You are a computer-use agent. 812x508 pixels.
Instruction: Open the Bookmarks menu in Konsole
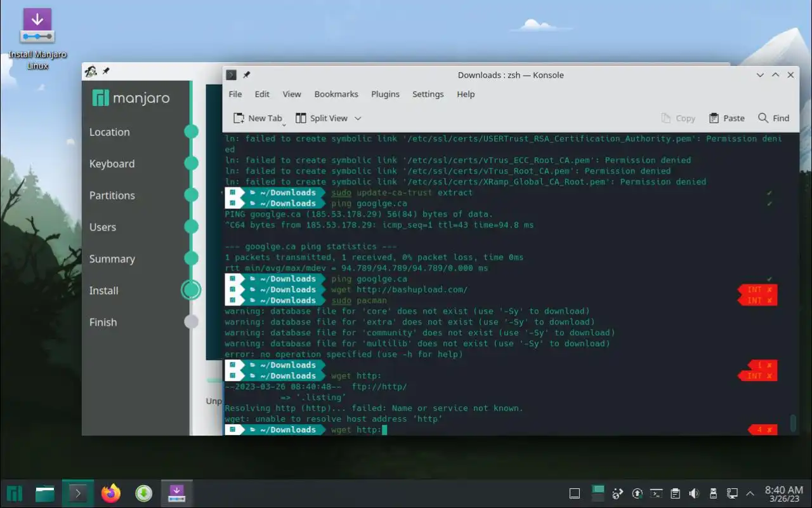pos(336,94)
